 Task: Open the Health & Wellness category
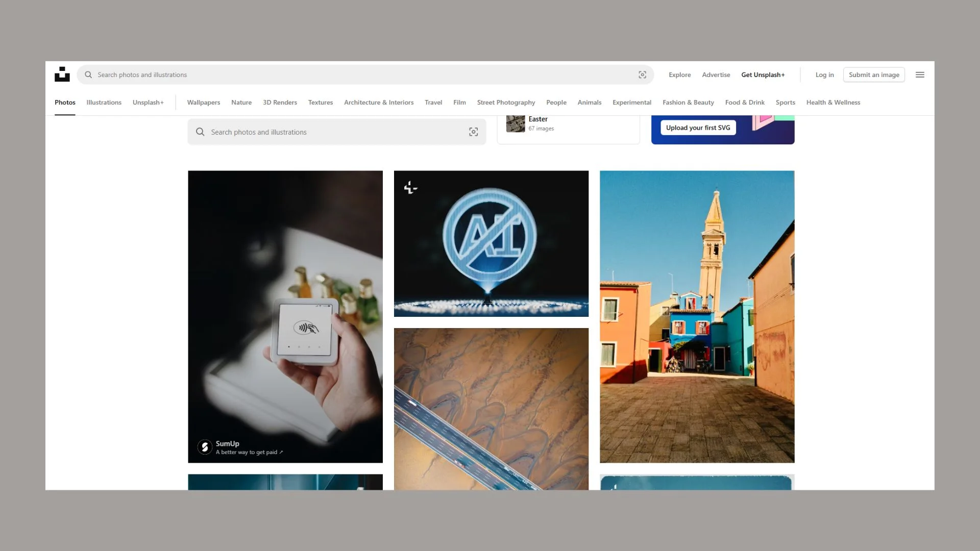(x=833, y=103)
